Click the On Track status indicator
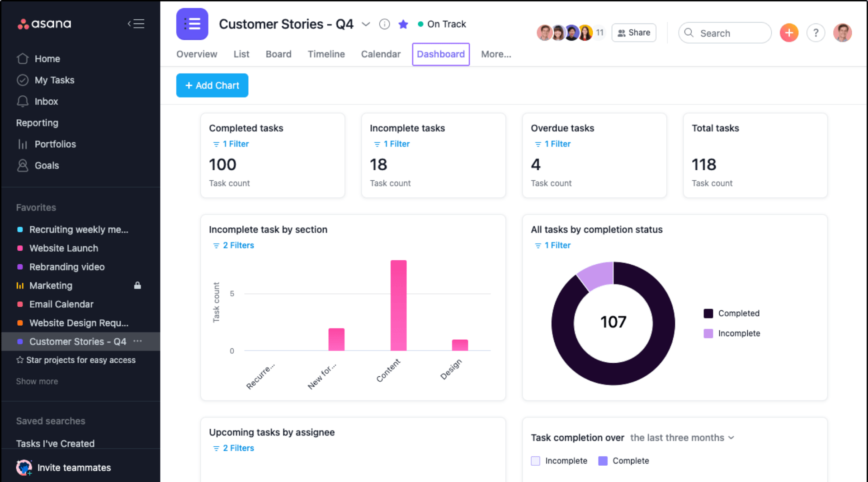The width and height of the screenshot is (868, 482). 442,24
